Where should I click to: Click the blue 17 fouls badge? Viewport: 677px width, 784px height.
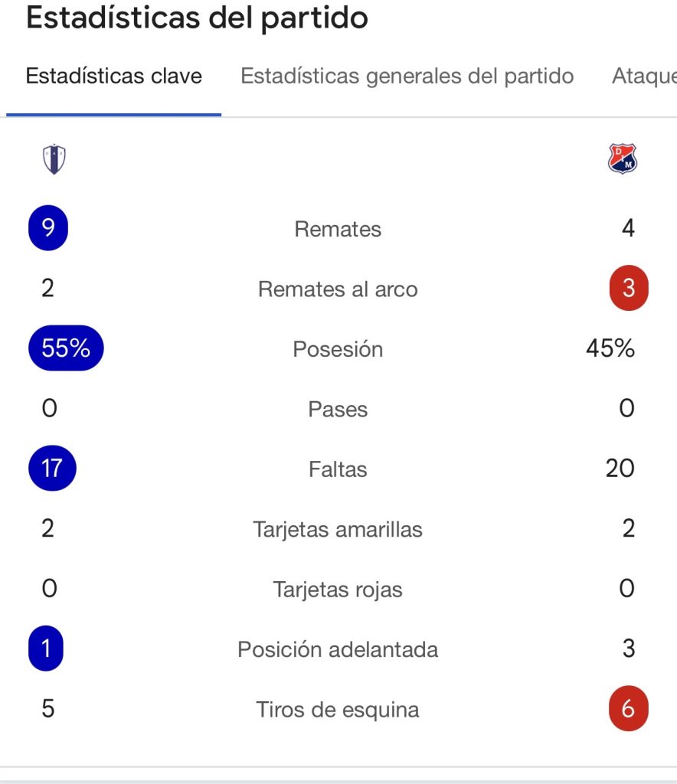pyautogui.click(x=52, y=468)
